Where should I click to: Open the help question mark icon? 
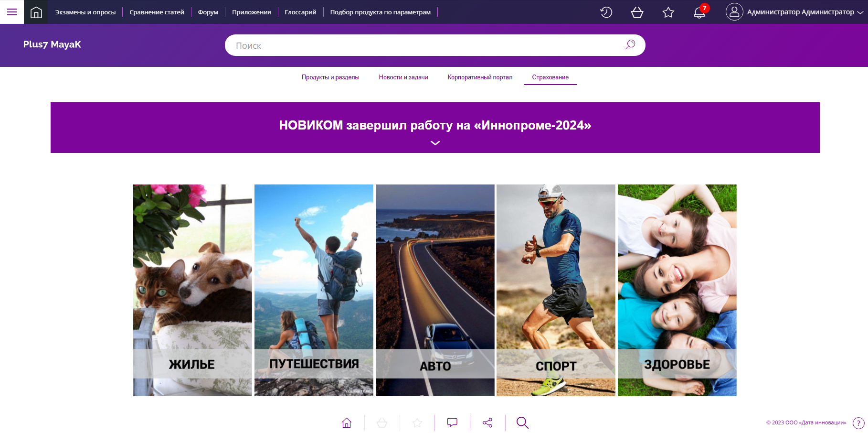tap(858, 423)
